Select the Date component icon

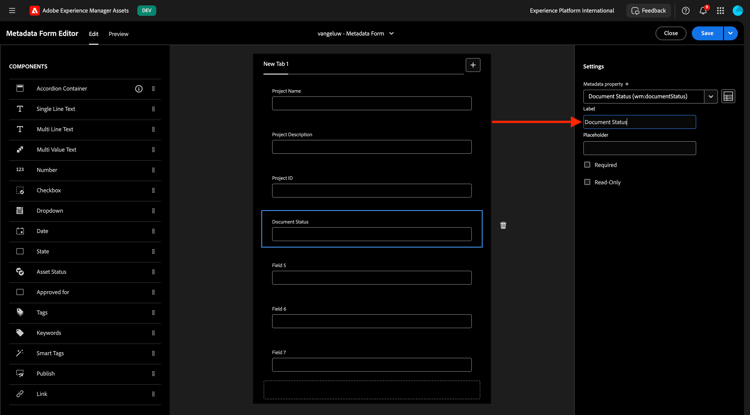coord(20,231)
